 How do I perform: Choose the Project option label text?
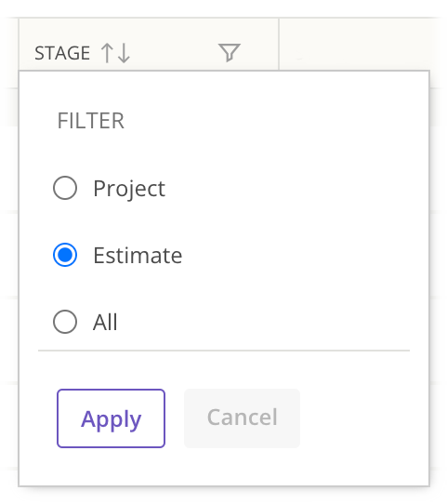point(129,189)
